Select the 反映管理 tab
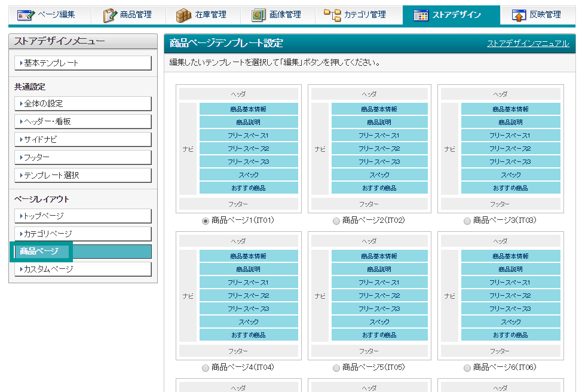This screenshot has width=579, height=392. click(538, 15)
